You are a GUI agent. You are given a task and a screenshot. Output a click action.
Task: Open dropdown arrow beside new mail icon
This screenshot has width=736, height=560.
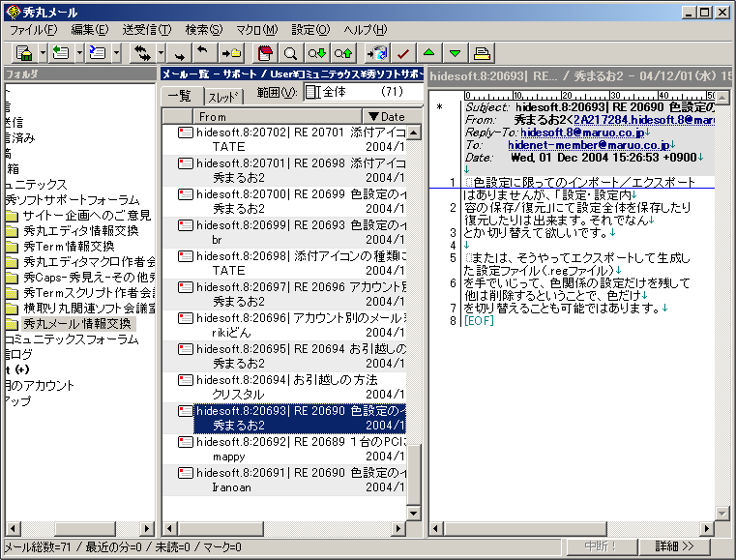42,52
